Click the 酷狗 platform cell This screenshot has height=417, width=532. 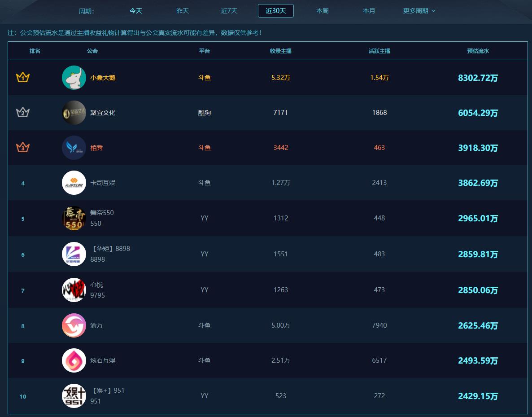(x=204, y=113)
